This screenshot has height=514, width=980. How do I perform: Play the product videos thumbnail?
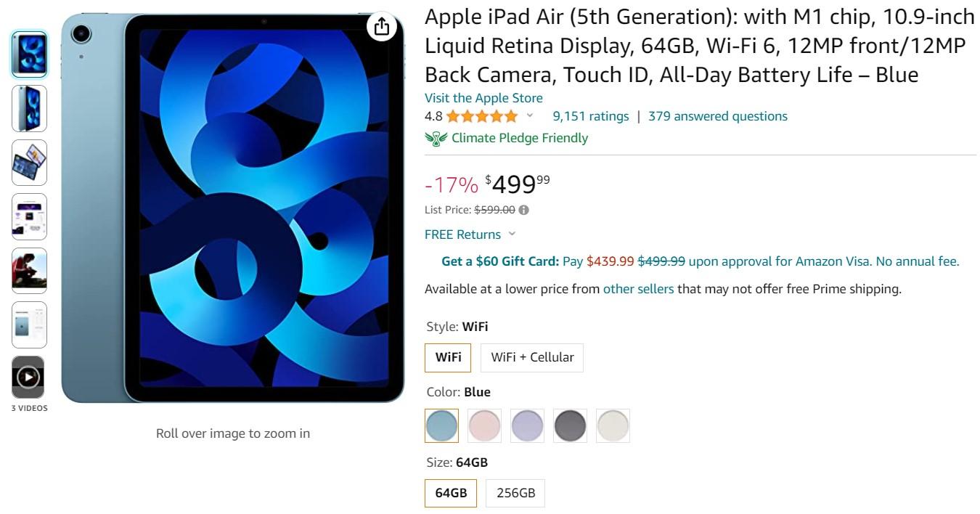[x=28, y=377]
